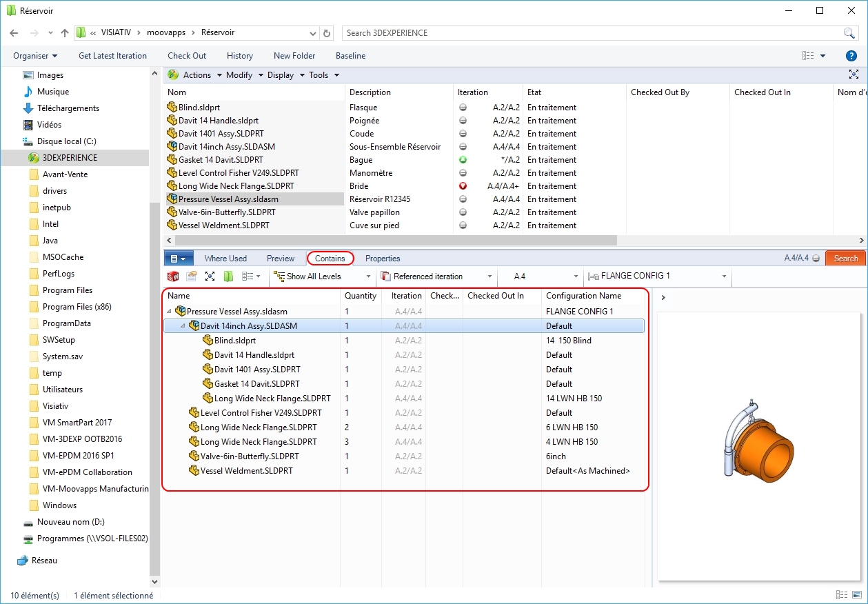This screenshot has width=868, height=604.
Task: Switch to large icons view in status bar
Action: coord(856,595)
